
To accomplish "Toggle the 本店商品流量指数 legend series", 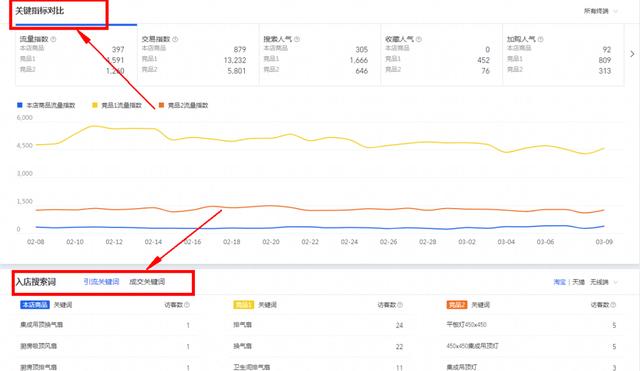I will tap(46, 105).
